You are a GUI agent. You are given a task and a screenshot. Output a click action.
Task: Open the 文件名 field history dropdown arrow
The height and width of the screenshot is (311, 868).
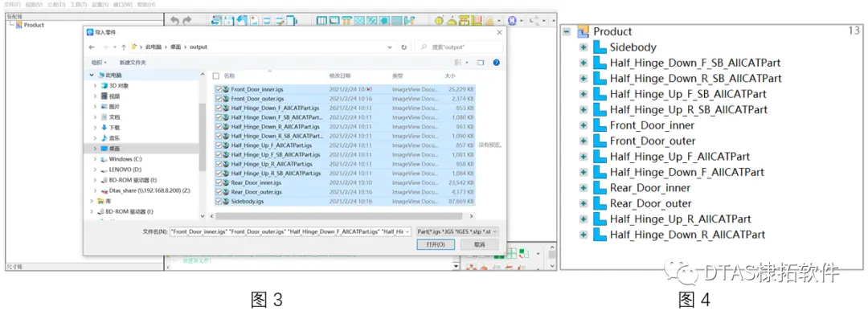point(407,231)
